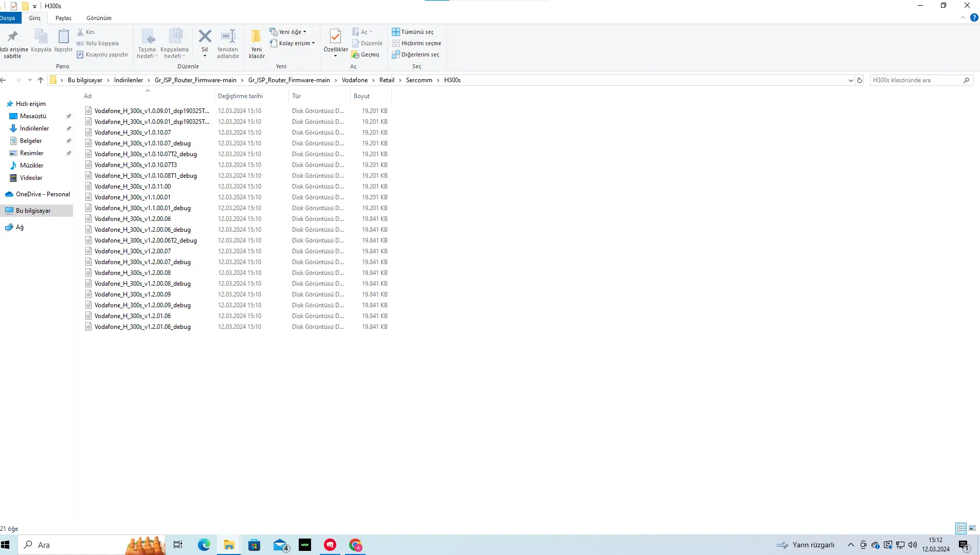Select file Vodafone_H_300s_v1.2.00.06_debug
This screenshot has height=555, width=980.
(x=142, y=230)
